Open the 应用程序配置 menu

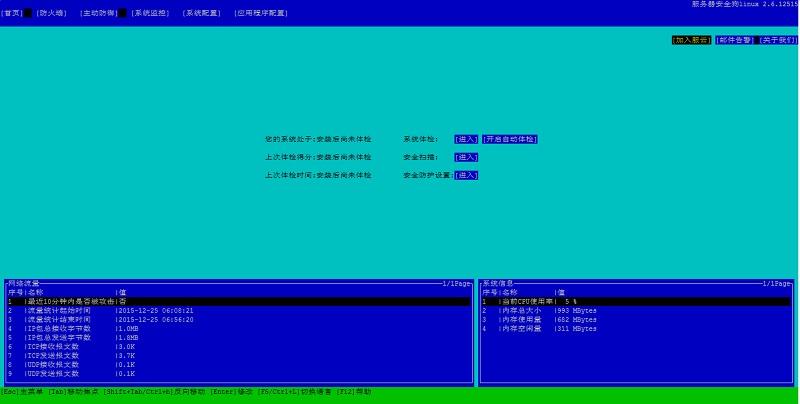click(x=261, y=13)
